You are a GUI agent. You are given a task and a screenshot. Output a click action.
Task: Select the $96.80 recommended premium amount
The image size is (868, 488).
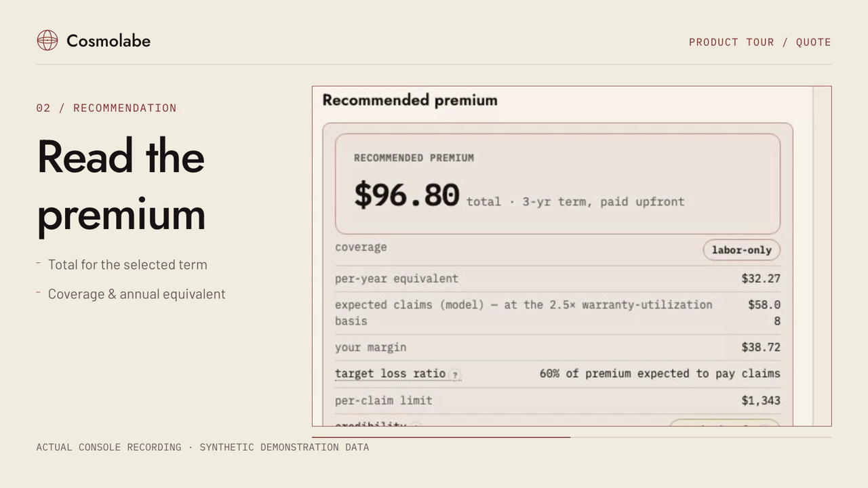click(x=406, y=195)
